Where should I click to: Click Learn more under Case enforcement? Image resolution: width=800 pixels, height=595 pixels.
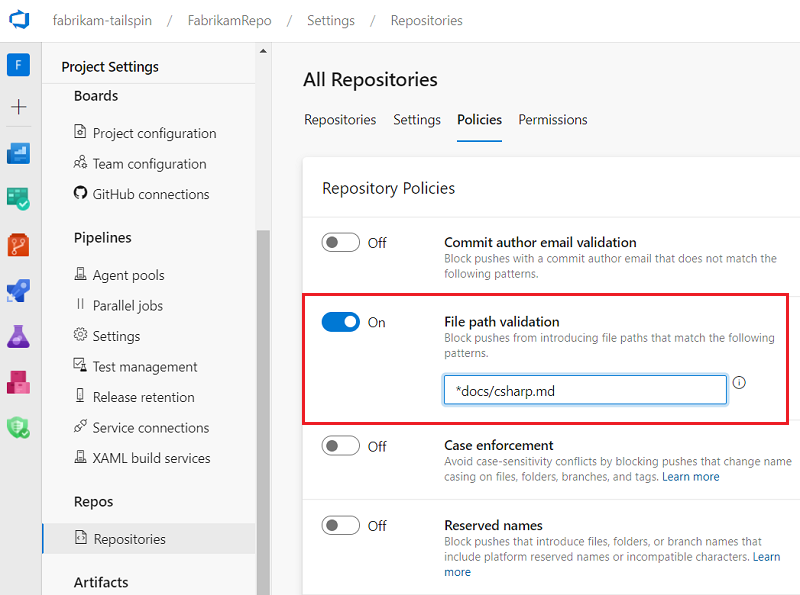click(x=691, y=477)
